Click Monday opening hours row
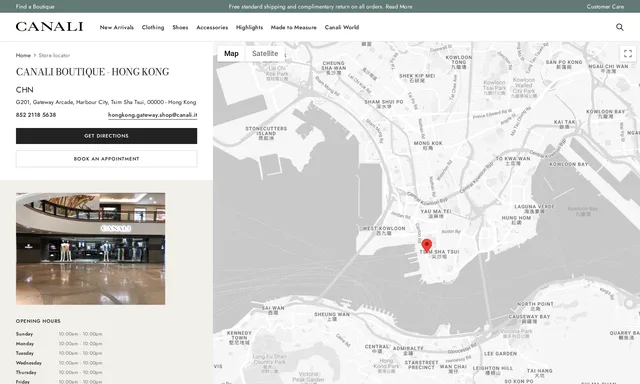The width and height of the screenshot is (640, 384). pyautogui.click(x=59, y=344)
